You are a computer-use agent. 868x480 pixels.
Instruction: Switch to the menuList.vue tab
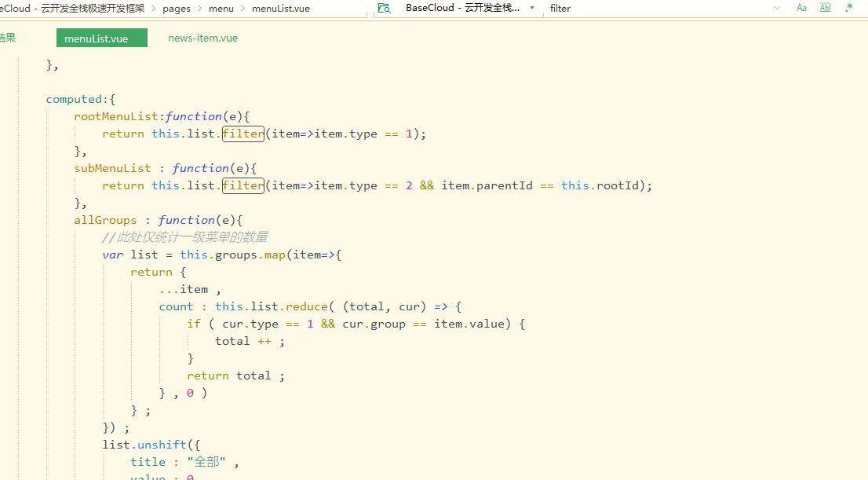point(102,38)
